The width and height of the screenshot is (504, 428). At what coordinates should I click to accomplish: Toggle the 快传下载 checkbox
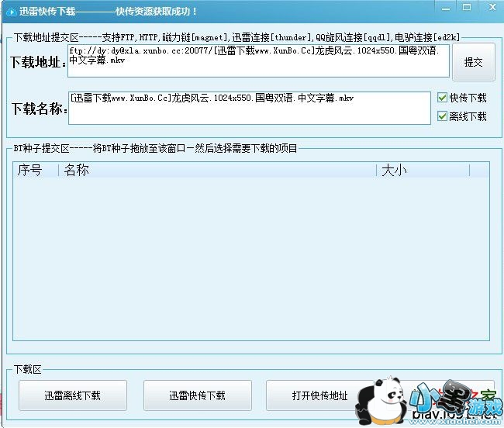(442, 98)
